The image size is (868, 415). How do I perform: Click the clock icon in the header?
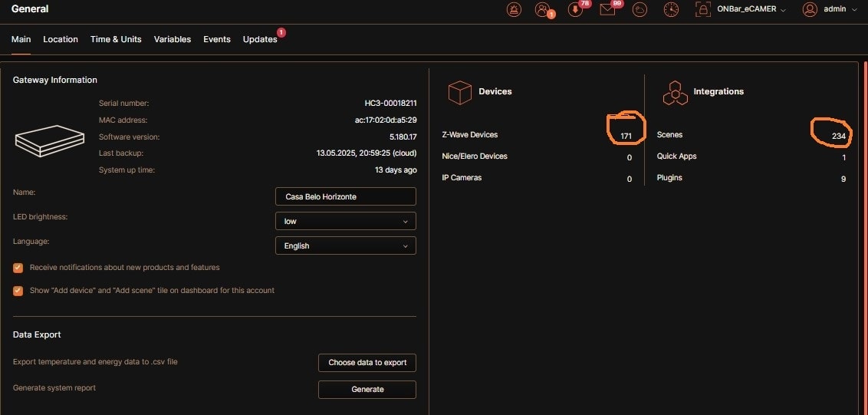(671, 9)
